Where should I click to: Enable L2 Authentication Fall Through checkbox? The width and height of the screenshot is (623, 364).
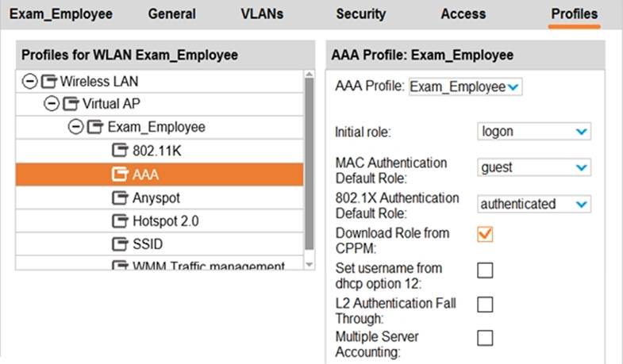485,304
